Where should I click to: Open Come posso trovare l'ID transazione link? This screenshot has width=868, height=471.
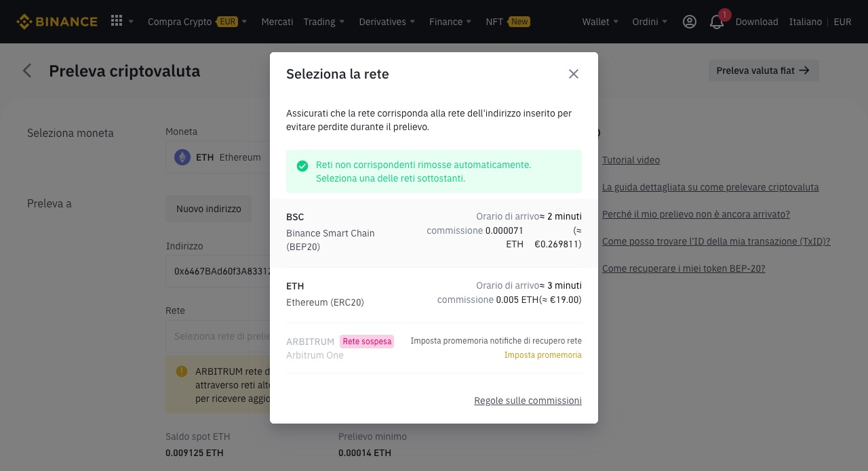(716, 241)
